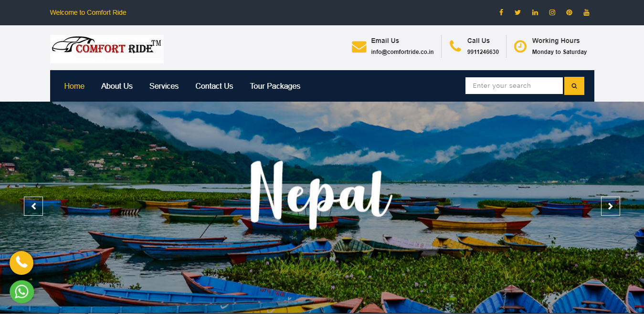Open the Twitter social icon

(x=517, y=12)
